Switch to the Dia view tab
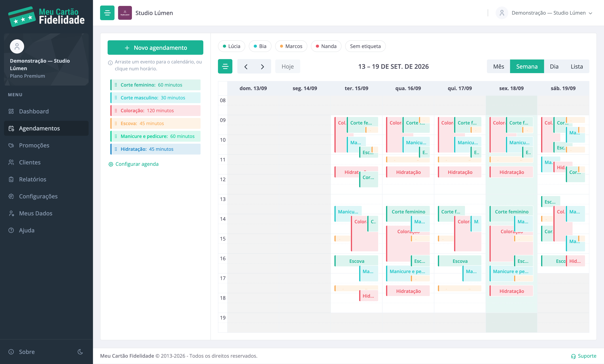The width and height of the screenshot is (604, 364). pos(554,66)
